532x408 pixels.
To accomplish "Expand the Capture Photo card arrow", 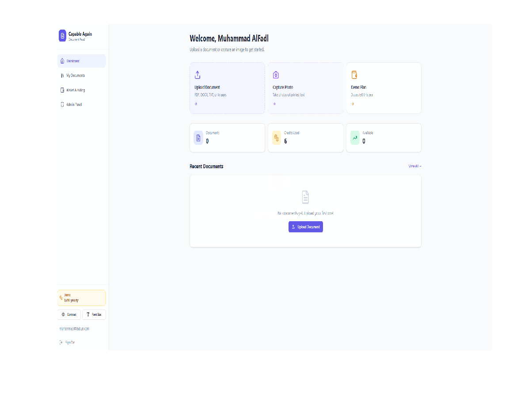I will coord(274,104).
